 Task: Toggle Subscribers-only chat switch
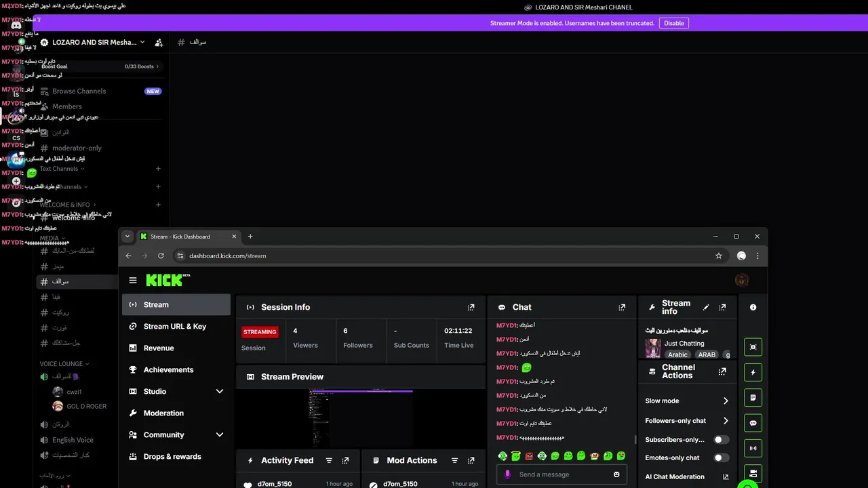point(722,440)
